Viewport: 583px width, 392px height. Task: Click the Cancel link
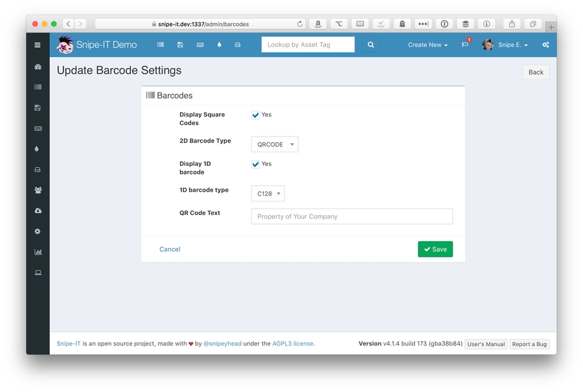(x=170, y=249)
